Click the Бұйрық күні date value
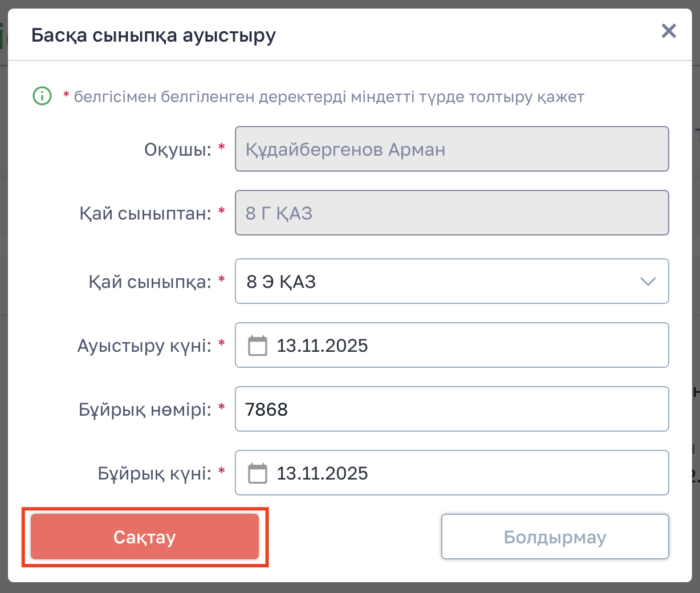The height and width of the screenshot is (593, 700). [322, 473]
